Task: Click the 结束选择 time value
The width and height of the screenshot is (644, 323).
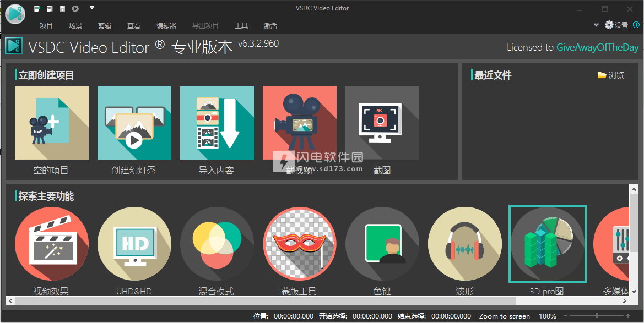Action: point(451,316)
